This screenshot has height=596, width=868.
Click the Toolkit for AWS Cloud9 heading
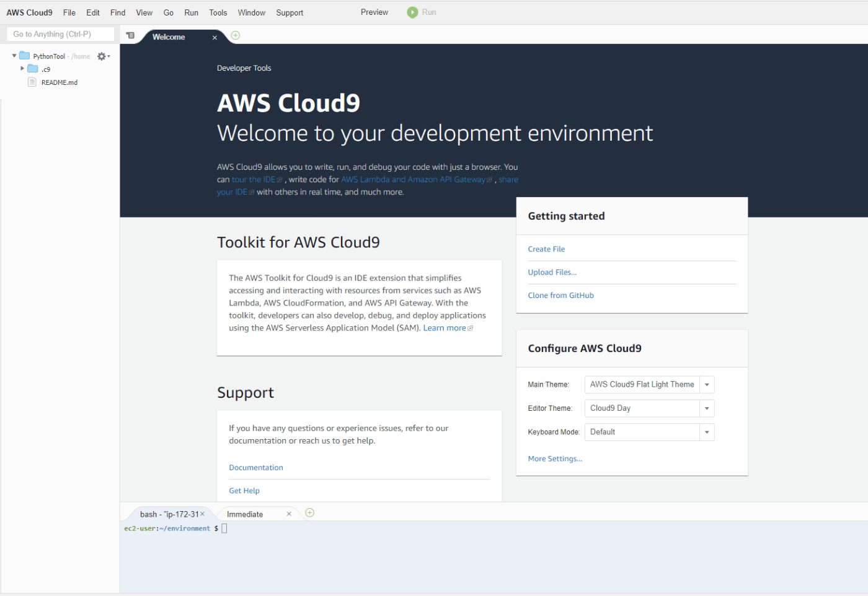tap(298, 243)
